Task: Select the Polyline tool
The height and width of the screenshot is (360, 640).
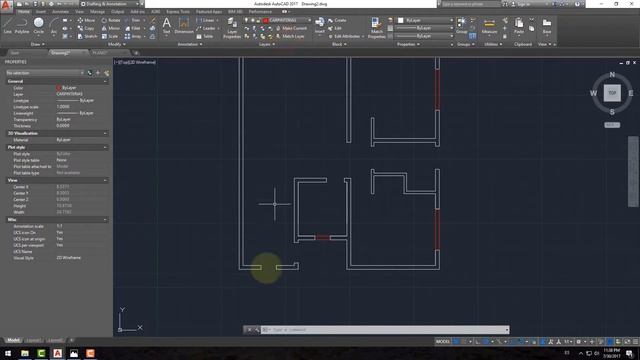Action: tap(22, 25)
